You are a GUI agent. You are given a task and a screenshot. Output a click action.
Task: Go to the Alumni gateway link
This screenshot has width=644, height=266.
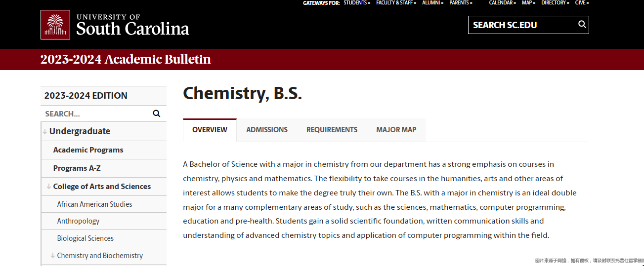(432, 3)
